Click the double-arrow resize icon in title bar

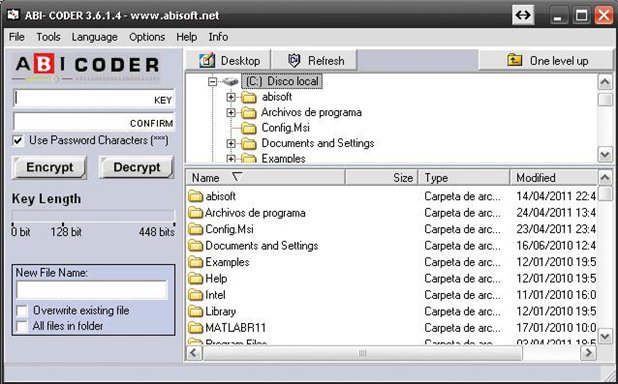click(523, 16)
